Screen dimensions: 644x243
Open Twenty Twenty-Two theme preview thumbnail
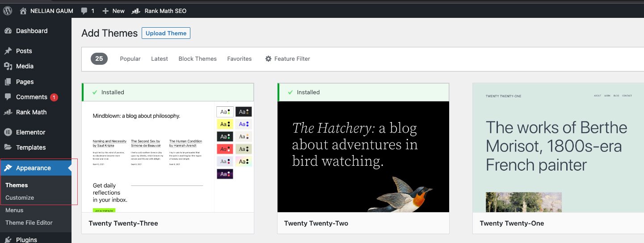click(x=363, y=157)
